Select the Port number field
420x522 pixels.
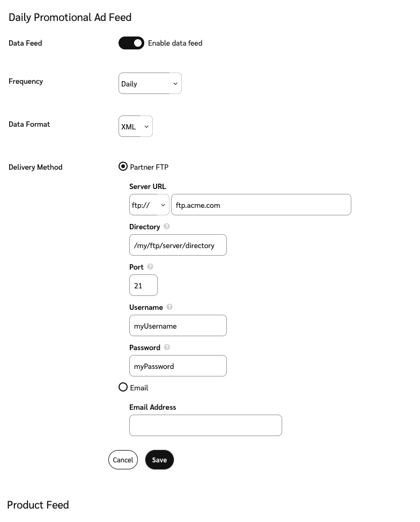pos(143,286)
